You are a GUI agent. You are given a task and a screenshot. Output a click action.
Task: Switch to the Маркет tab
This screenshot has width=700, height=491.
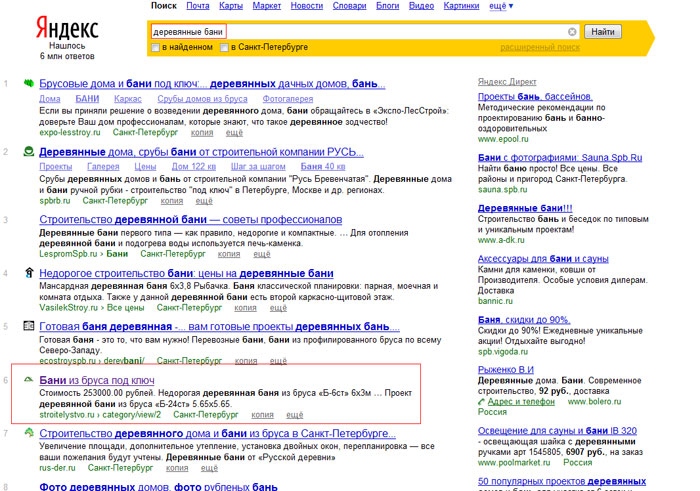267,6
